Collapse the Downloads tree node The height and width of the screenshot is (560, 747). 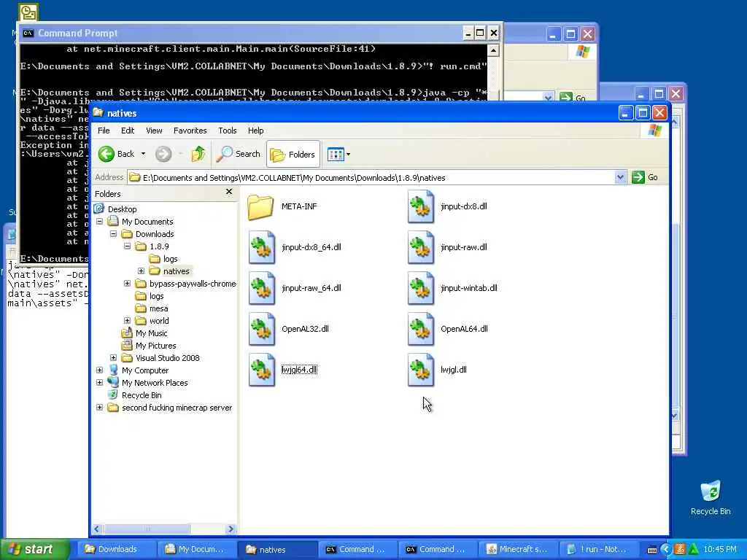113,234
